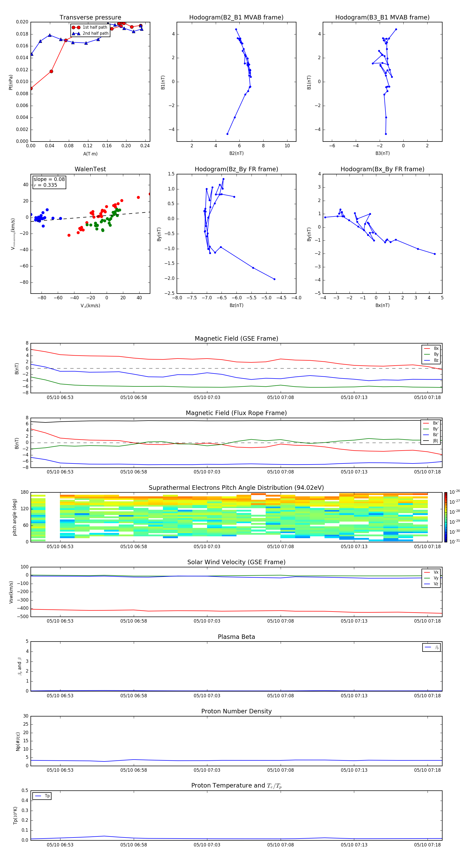Click the '|B|' legend entry
The height and width of the screenshot is (868, 473).
click(431, 441)
